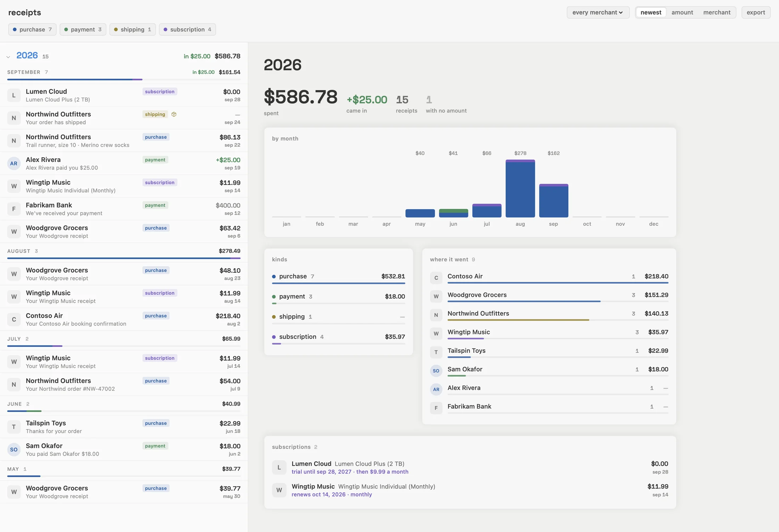This screenshot has width=779, height=532.
Task: Toggle the payment filter chip
Action: (83, 29)
